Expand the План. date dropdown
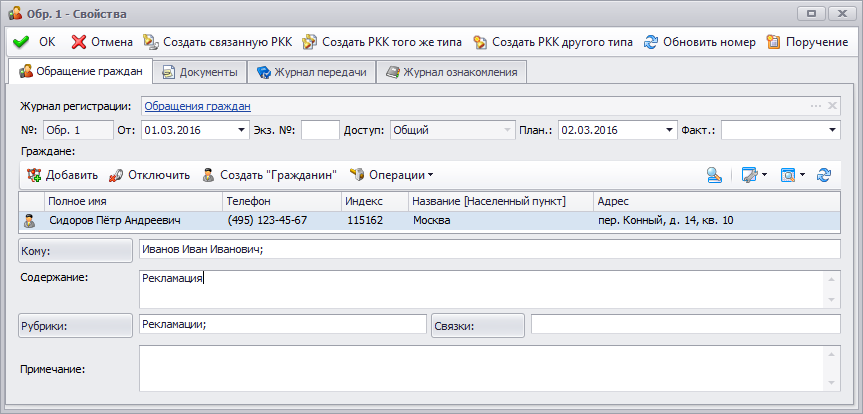863x414 pixels. point(670,130)
